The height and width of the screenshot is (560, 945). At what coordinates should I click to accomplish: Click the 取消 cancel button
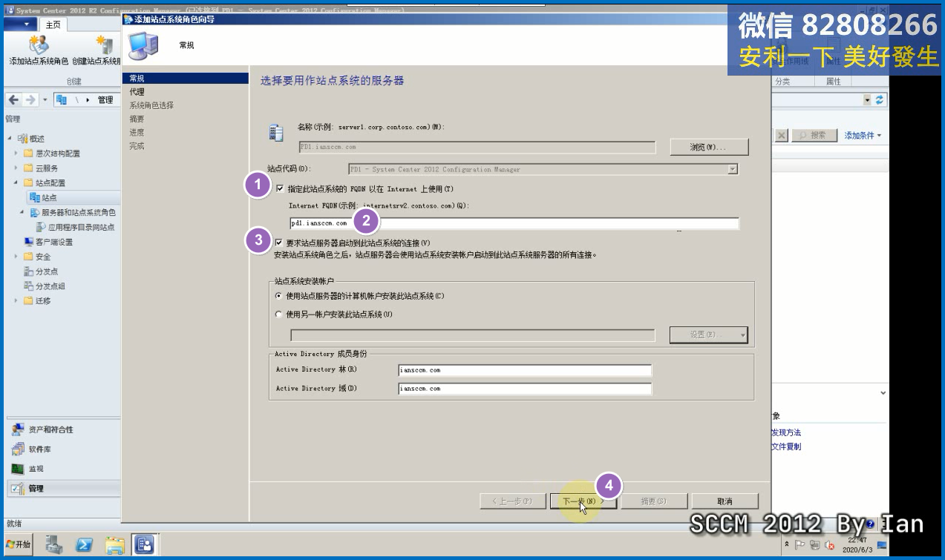point(725,501)
